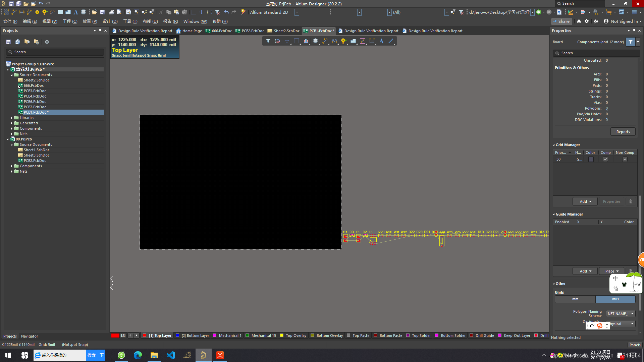Click the settings gear in Projects panel
Viewport: 644px width, 362px height.
point(47,42)
